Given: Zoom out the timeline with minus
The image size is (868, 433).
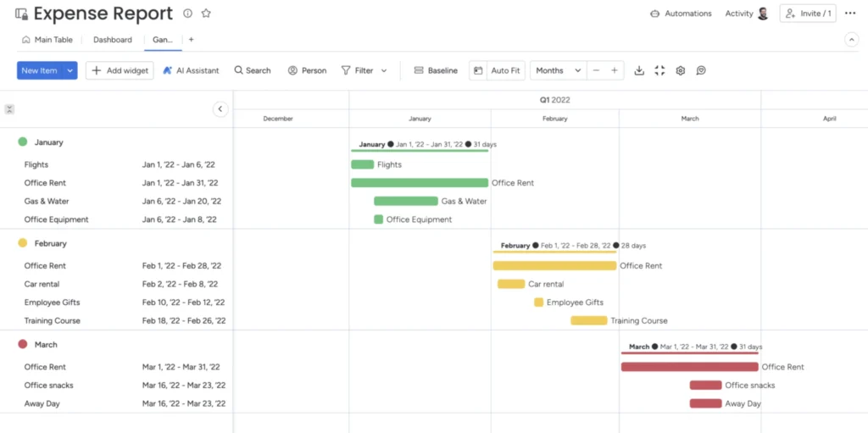Looking at the screenshot, I should 596,70.
